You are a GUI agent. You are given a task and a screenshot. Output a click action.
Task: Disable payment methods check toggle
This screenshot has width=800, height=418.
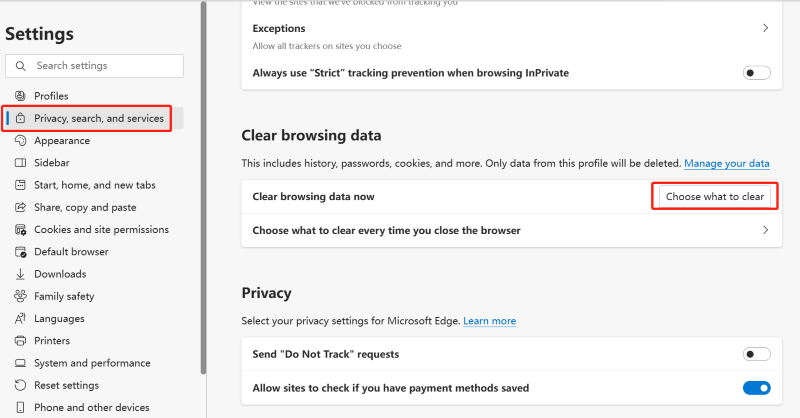(756, 388)
